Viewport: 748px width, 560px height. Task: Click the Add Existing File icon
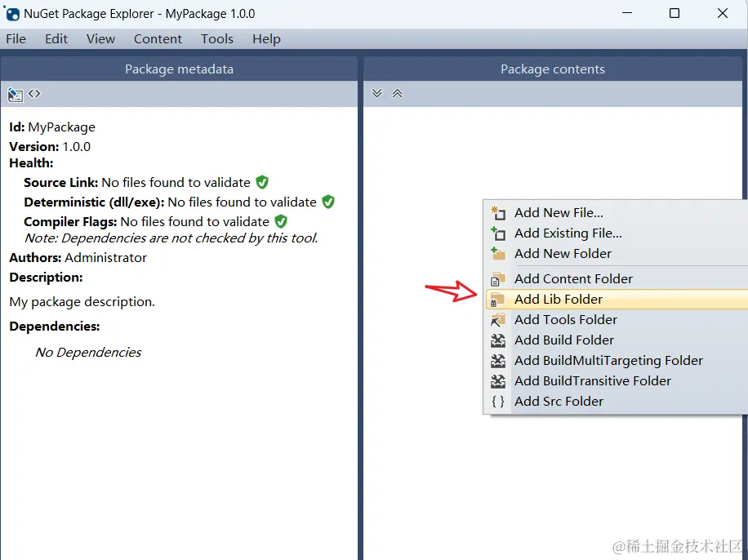point(498,233)
